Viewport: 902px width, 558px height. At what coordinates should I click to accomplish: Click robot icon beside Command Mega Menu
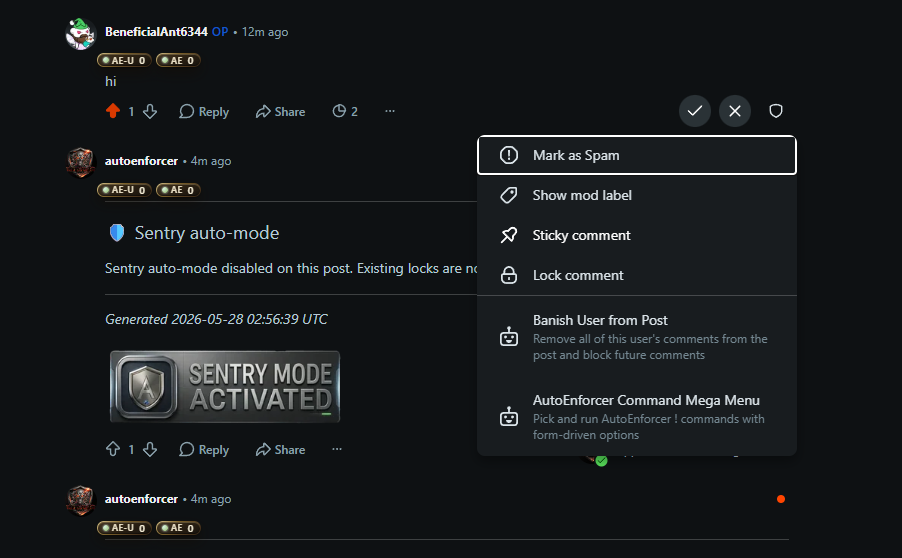(509, 416)
